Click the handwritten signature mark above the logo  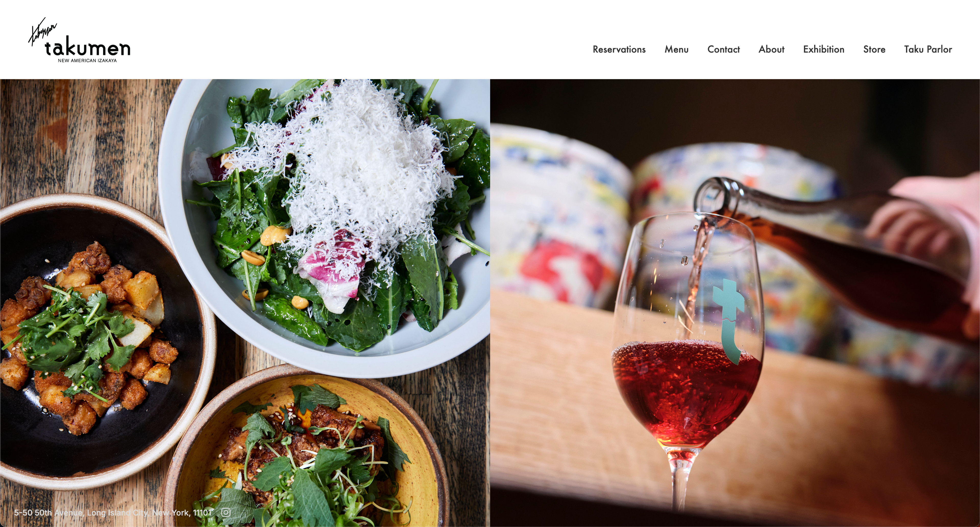(x=42, y=32)
